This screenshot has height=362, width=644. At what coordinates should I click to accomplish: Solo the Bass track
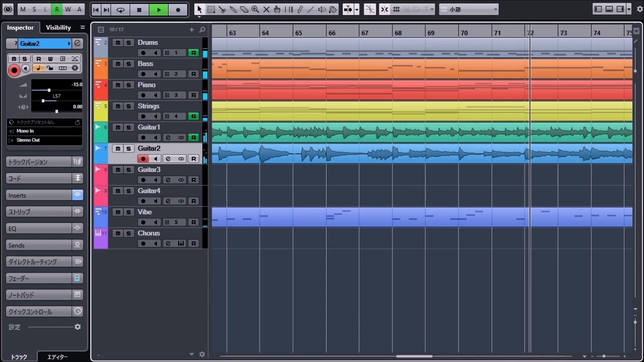point(128,64)
